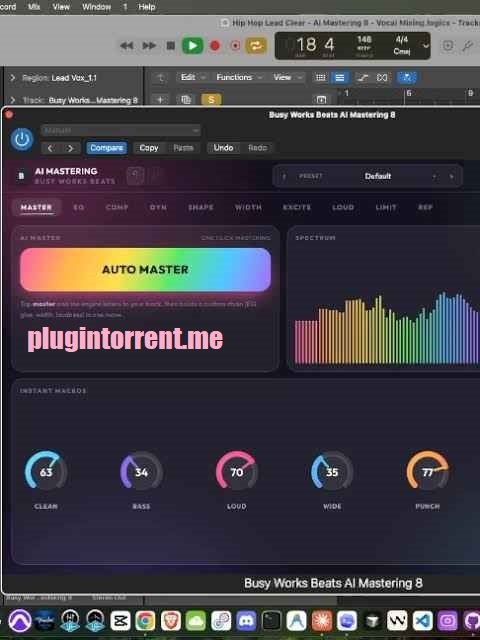Switch to the LOUD tab
Image resolution: width=480 pixels, height=640 pixels.
coord(343,207)
